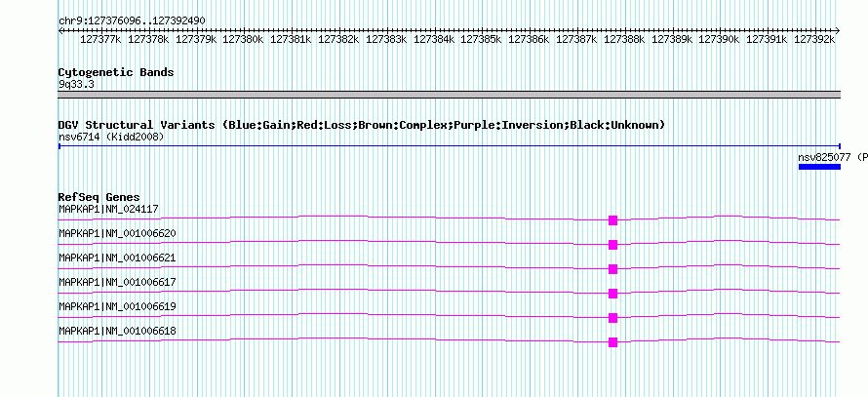Click the 127389k ruler tick label

pyautogui.click(x=672, y=39)
